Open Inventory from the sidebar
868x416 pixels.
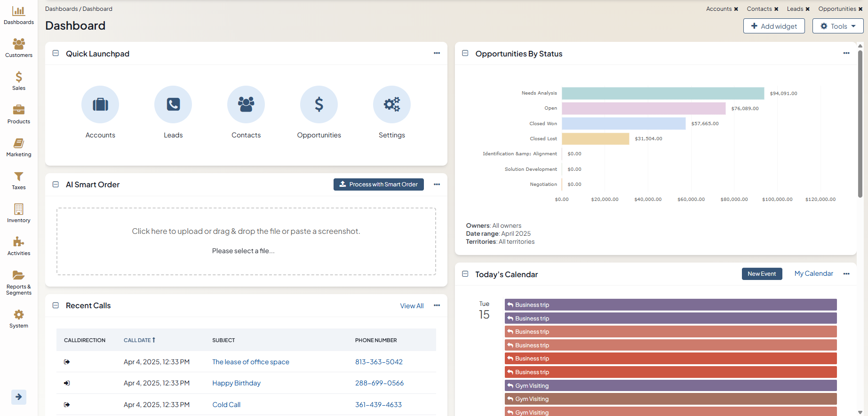(x=19, y=213)
